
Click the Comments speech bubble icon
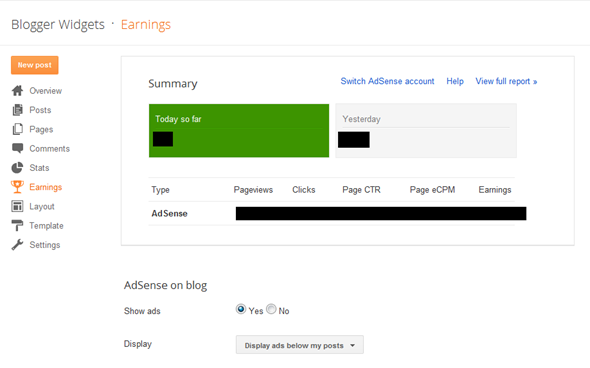coord(17,148)
